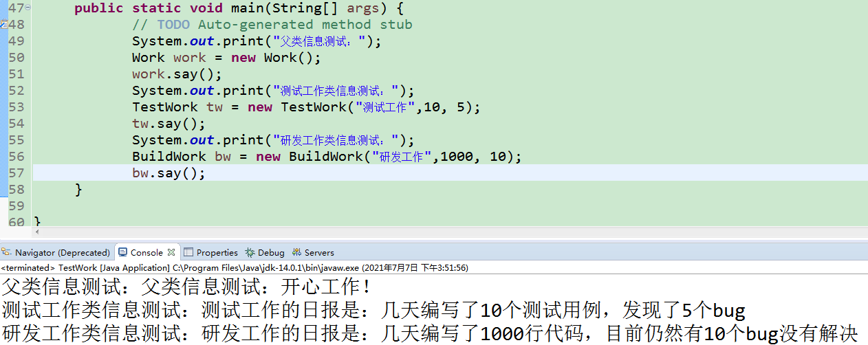Click the 'work.say();' statement
The height and width of the screenshot is (345, 868).
click(177, 74)
